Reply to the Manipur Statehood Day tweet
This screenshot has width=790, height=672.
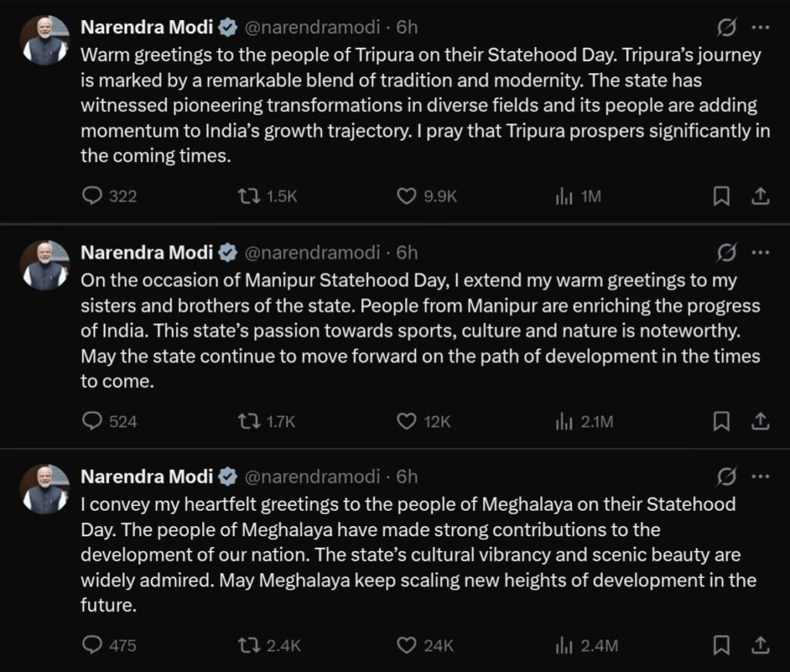(93, 421)
